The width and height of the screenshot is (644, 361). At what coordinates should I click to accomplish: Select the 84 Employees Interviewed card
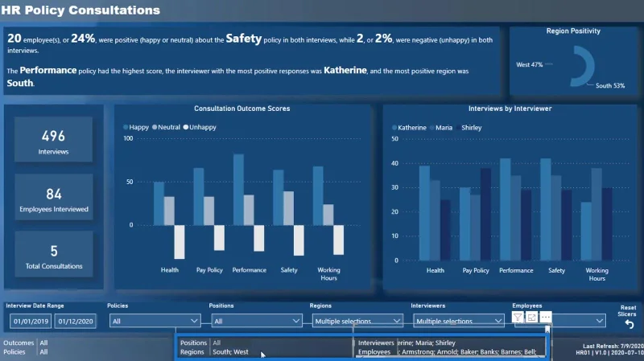click(54, 197)
